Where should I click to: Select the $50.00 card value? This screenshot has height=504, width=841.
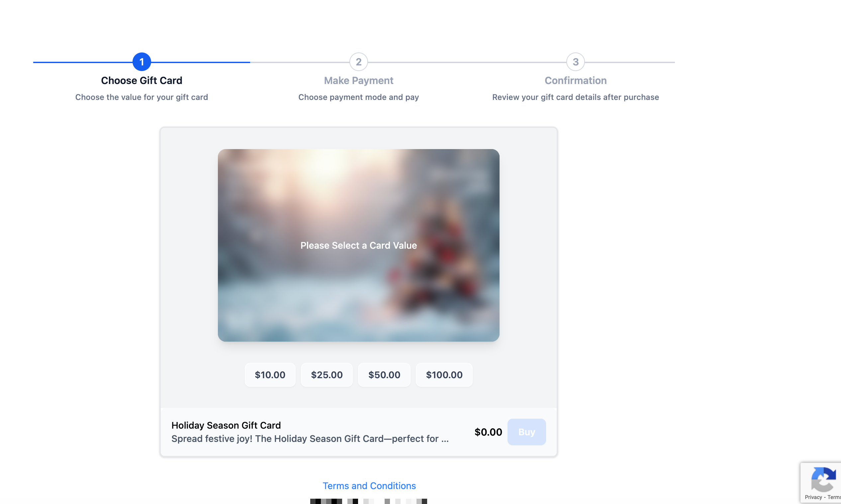point(384,375)
